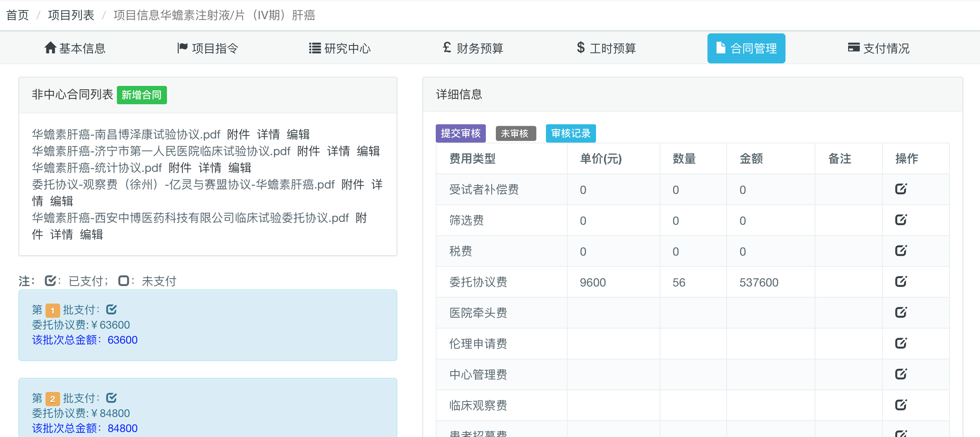This screenshot has width=980, height=437.
Task: Open 委托协议-观察费（徐州）contract pdf
Action: (183, 184)
